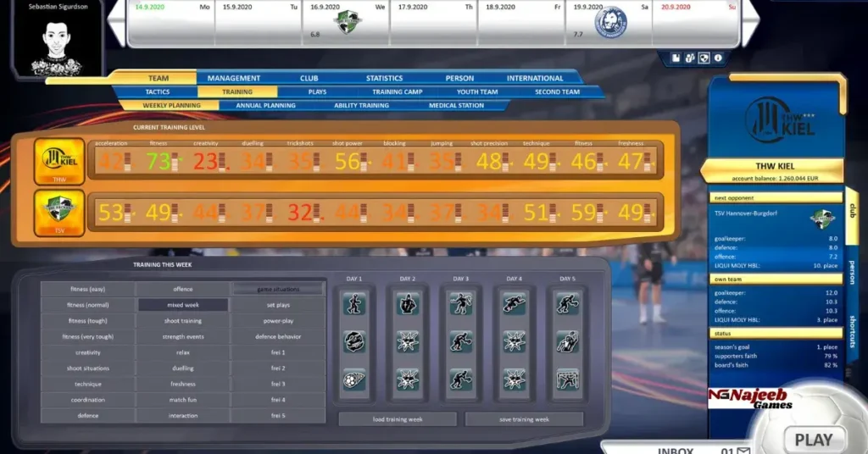Select the running figure icon in Day 1
Screen dimensions: 868x454
[x=354, y=303]
